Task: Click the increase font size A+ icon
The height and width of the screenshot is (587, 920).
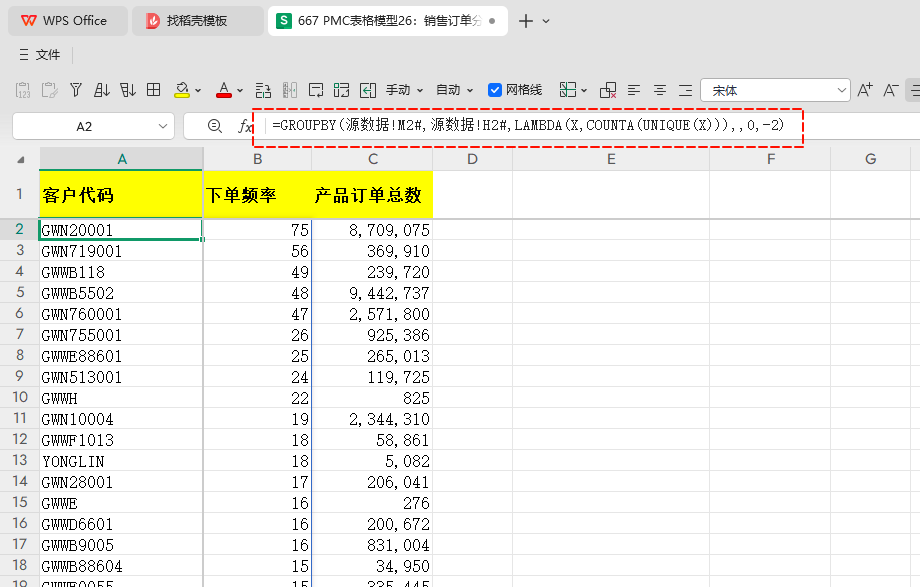Action: pyautogui.click(x=865, y=90)
